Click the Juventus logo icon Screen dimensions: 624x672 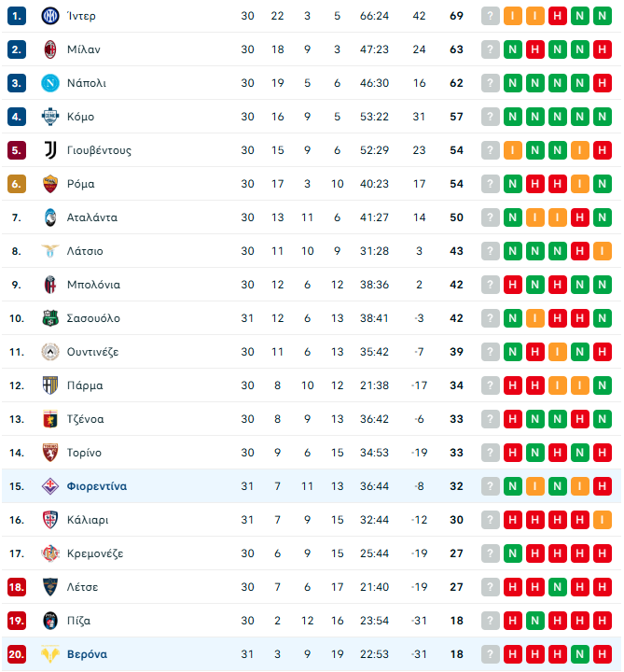(x=49, y=150)
